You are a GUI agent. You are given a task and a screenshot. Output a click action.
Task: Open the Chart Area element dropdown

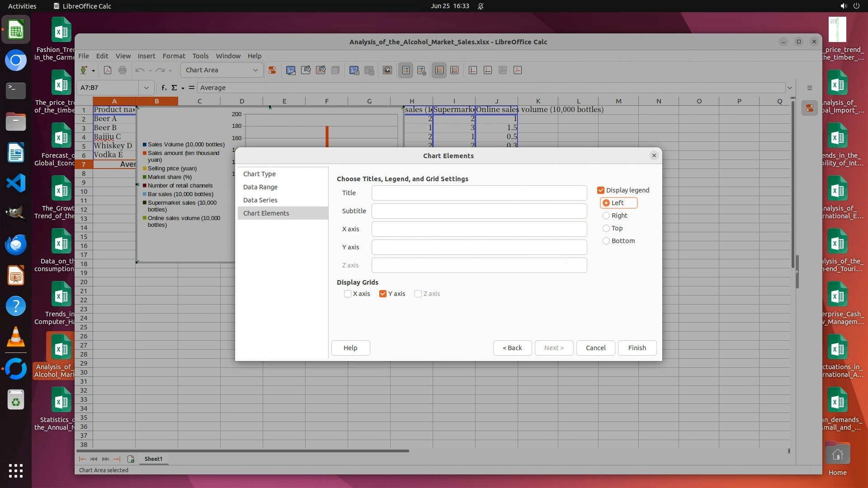(255, 70)
